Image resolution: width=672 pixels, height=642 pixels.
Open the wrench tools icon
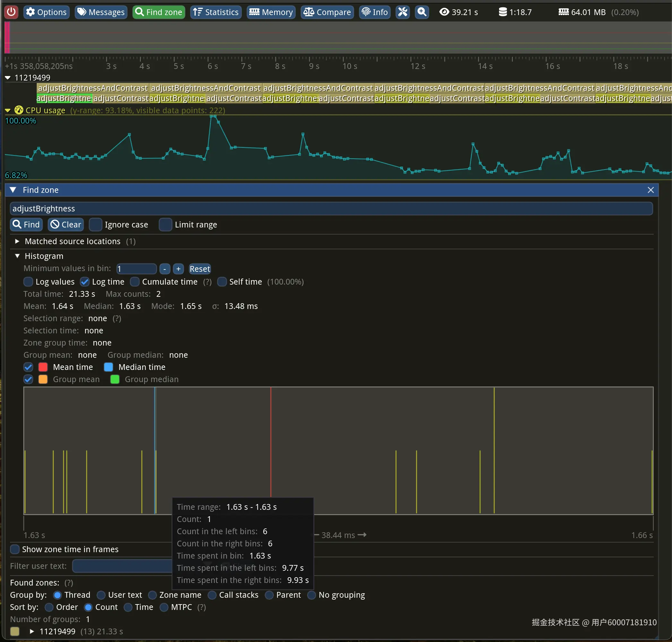point(402,12)
